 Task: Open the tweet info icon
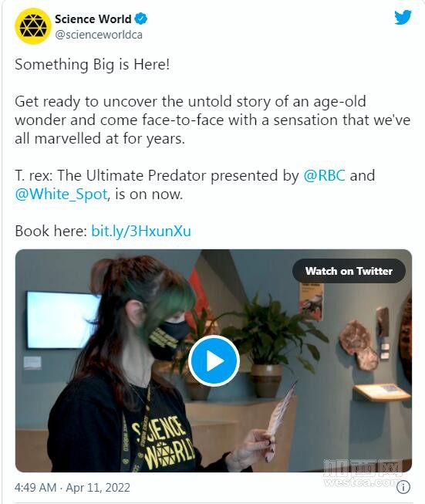[x=403, y=487]
